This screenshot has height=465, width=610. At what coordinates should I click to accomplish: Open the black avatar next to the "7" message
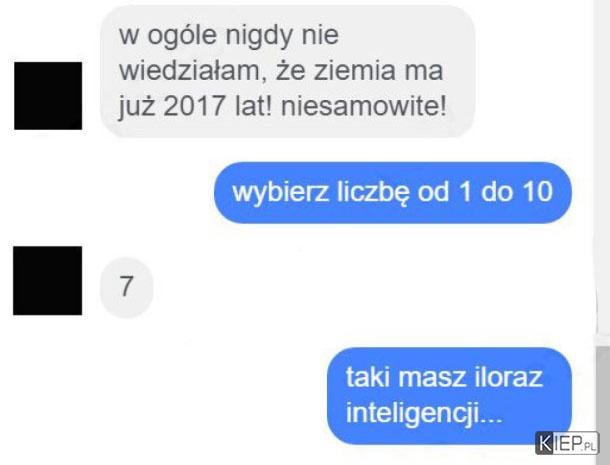point(48,281)
